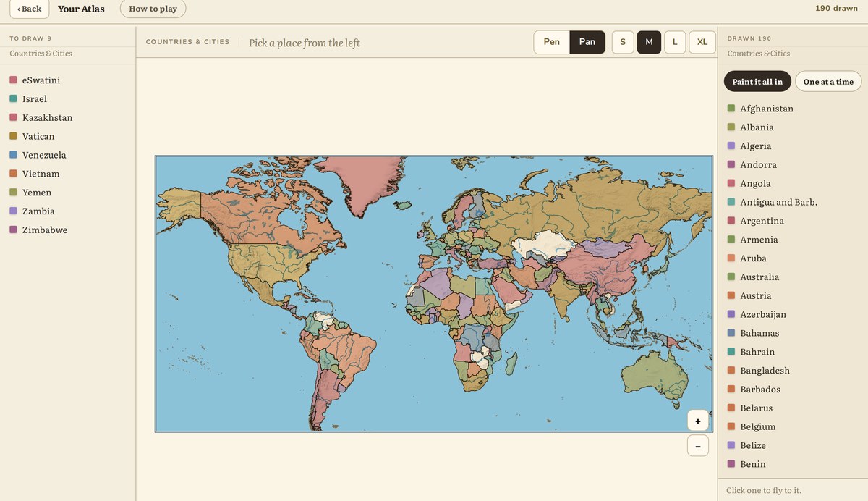This screenshot has width=868, height=501.
Task: Fly to Algeria in the drawn list
Action: [x=793, y=146]
